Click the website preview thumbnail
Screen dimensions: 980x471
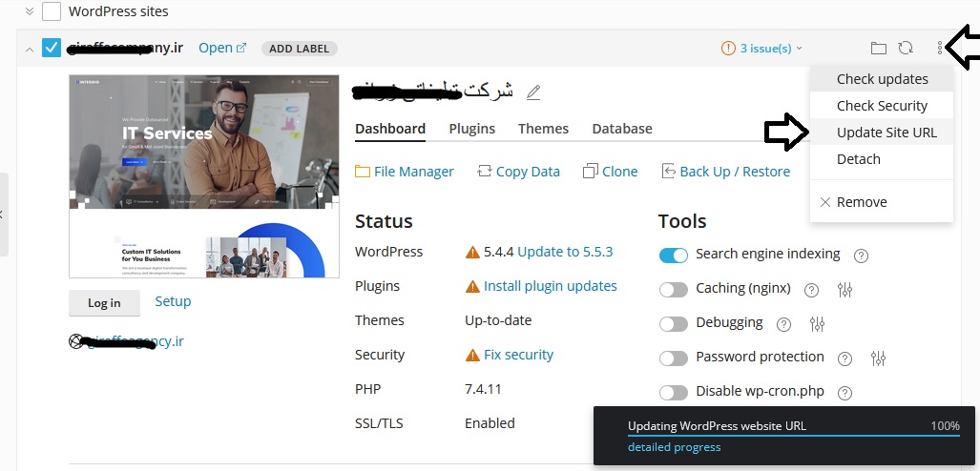[x=204, y=176]
